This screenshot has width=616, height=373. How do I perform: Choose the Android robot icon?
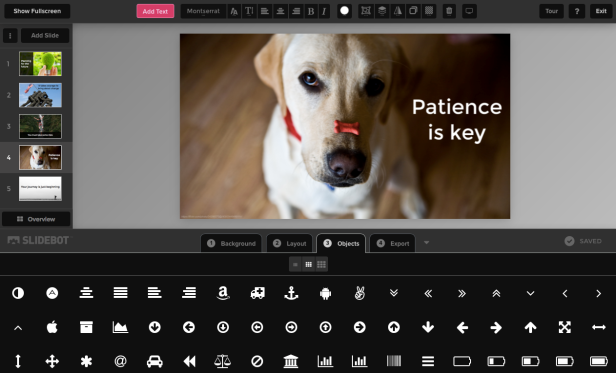click(x=325, y=293)
